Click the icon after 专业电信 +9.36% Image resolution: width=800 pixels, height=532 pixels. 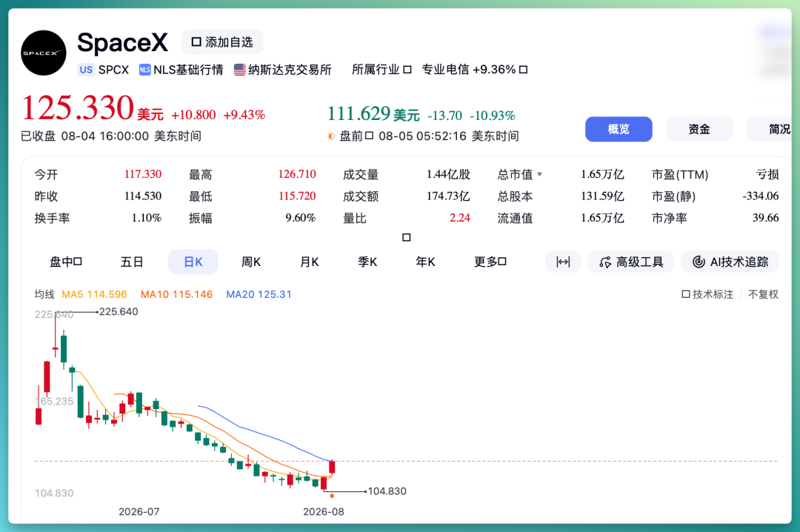[x=524, y=70]
